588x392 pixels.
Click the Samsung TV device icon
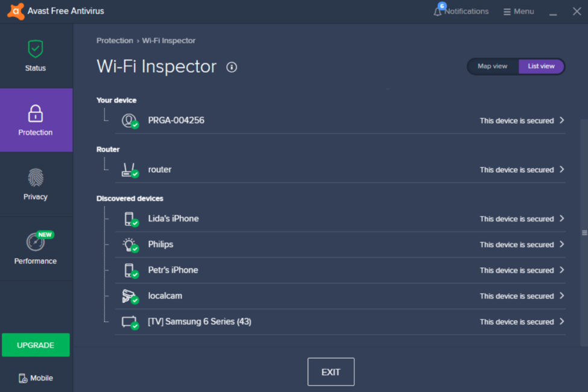tap(128, 321)
